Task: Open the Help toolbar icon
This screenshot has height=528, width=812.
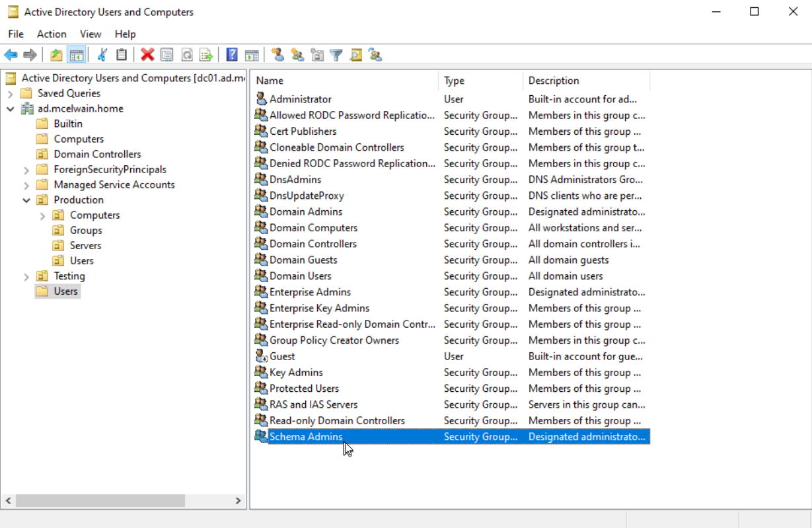Action: tap(232, 55)
